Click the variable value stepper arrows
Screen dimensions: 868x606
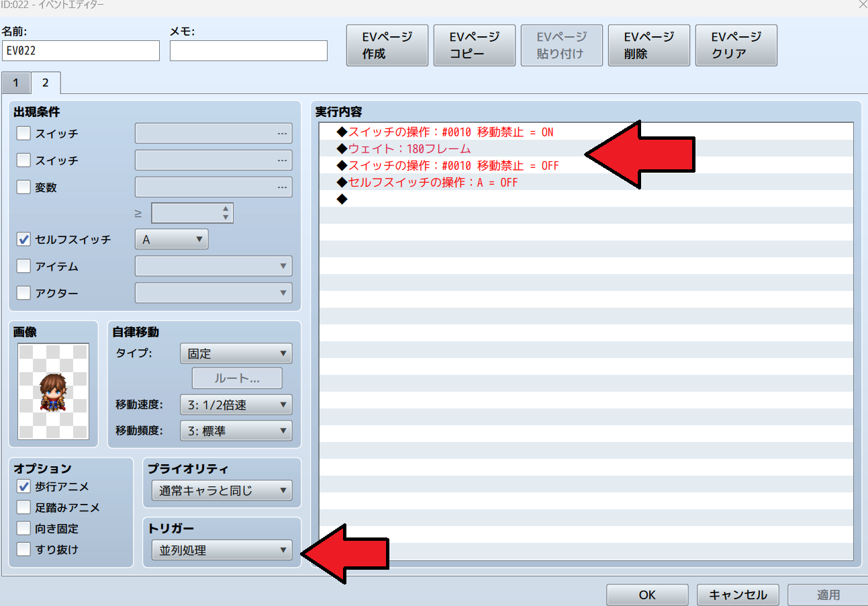click(226, 213)
